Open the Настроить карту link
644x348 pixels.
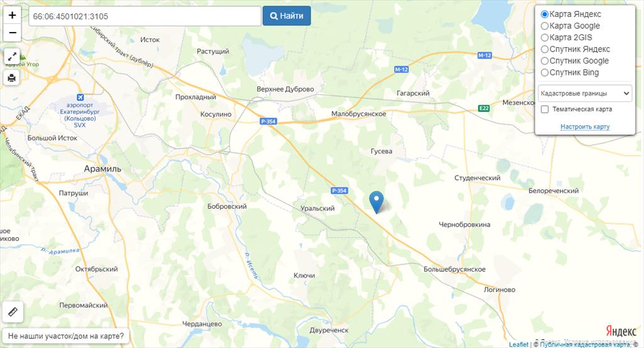click(585, 126)
